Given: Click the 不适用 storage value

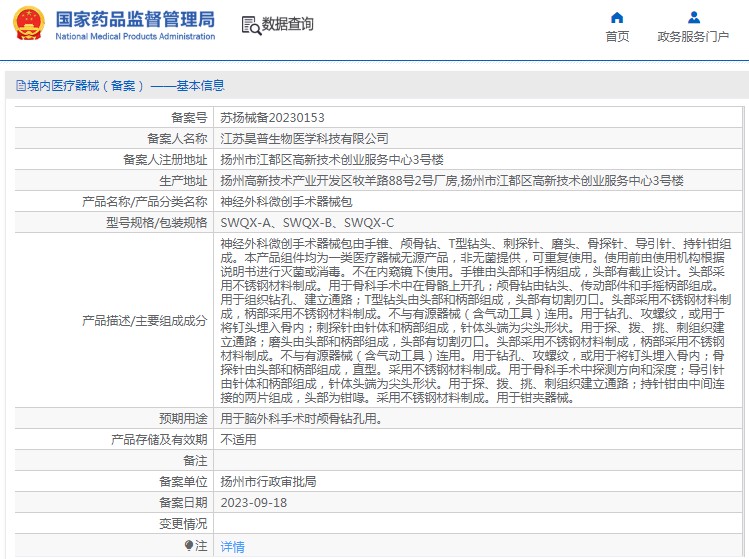Looking at the screenshot, I should (x=238, y=440).
